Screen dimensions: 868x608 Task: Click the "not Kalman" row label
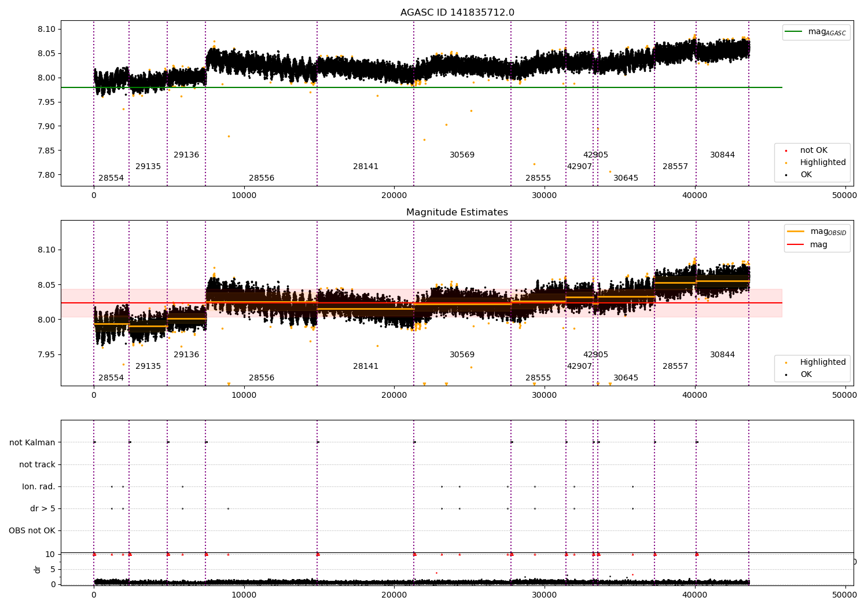(x=32, y=442)
